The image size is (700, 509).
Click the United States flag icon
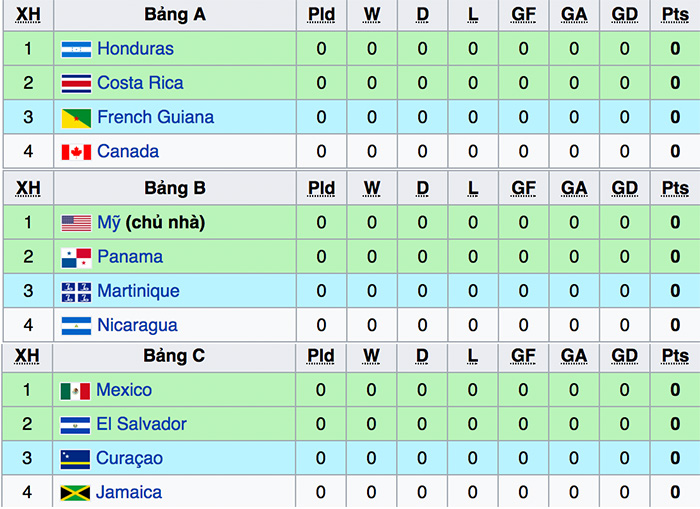tap(76, 223)
